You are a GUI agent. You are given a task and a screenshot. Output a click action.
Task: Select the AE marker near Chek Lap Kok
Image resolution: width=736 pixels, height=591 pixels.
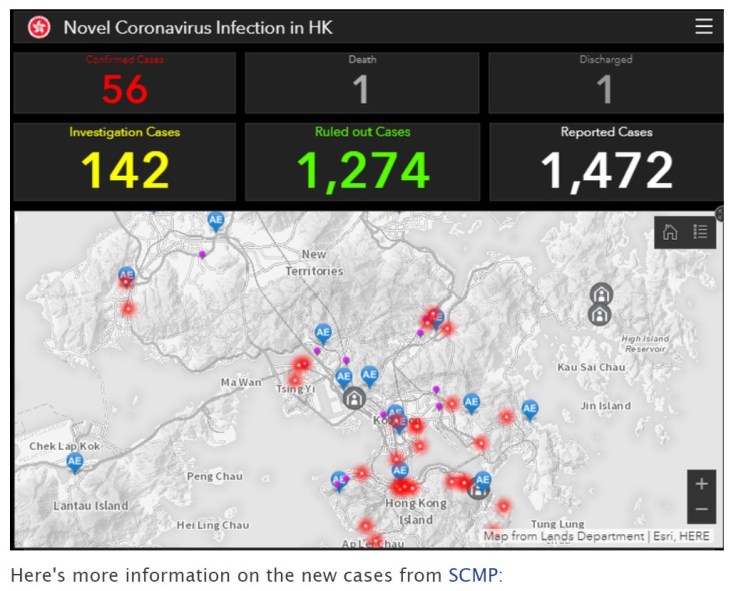coord(74,461)
